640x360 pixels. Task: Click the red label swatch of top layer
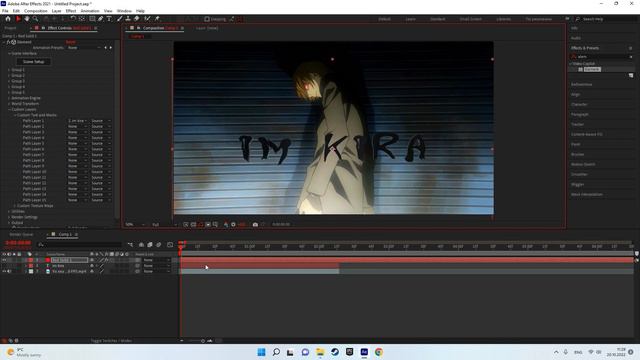[31, 260]
